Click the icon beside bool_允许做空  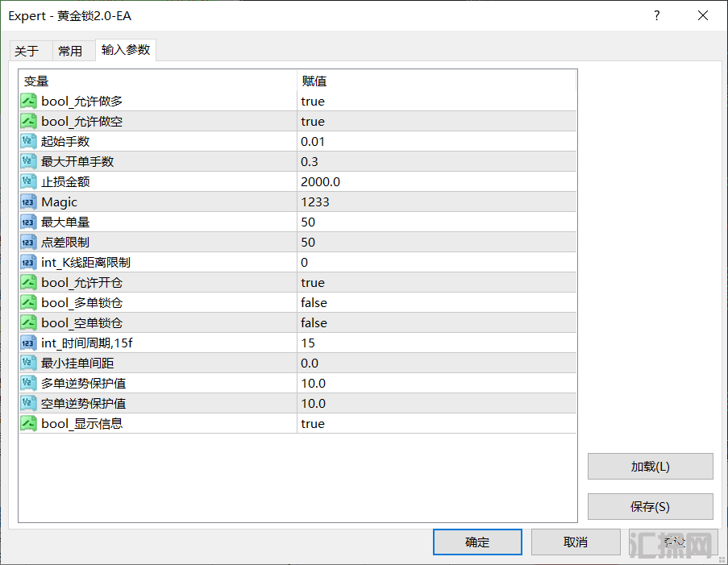(28, 121)
